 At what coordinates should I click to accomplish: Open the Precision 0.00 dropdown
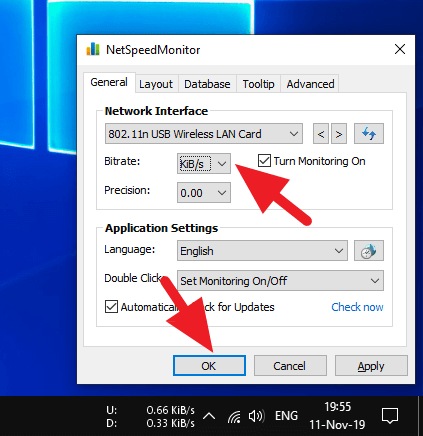coord(204,192)
